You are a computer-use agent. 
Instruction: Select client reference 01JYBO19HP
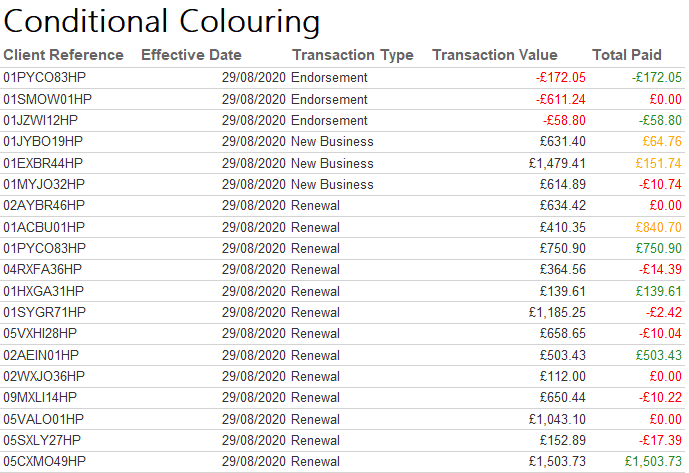click(44, 142)
